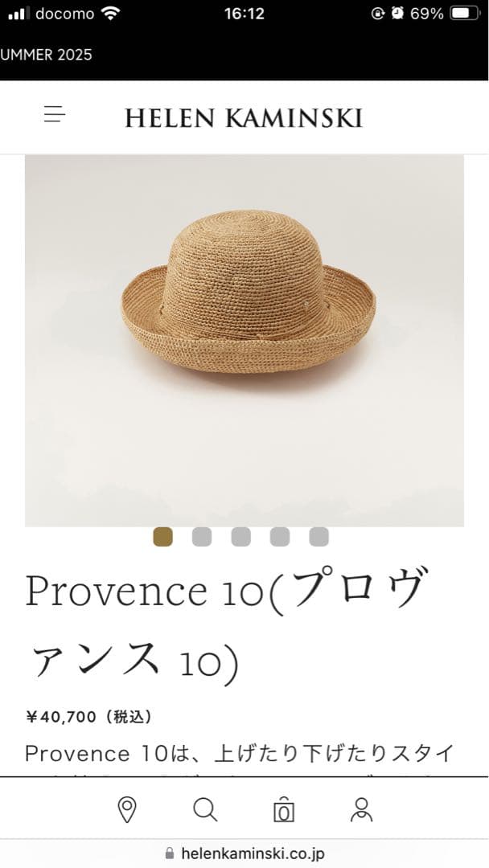Open the hamburger menu icon

coord(55,115)
